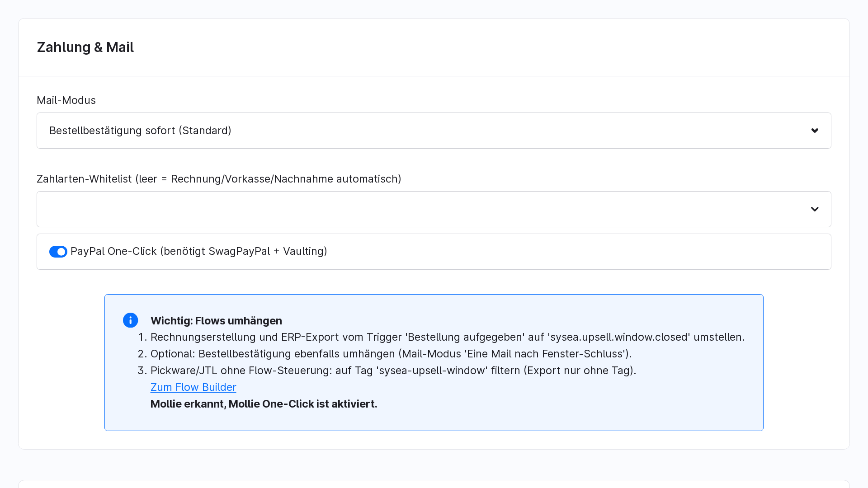Click the Wichtig: Flows umhängen title

(x=216, y=321)
